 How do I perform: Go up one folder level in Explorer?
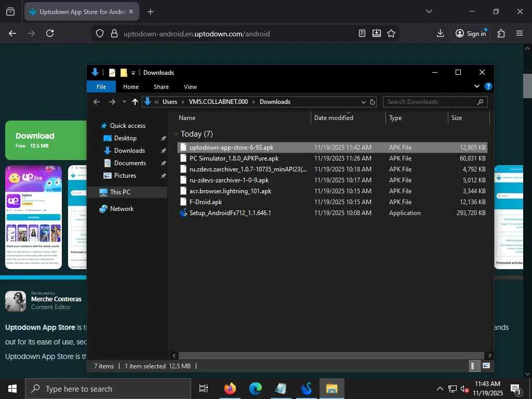(x=135, y=102)
